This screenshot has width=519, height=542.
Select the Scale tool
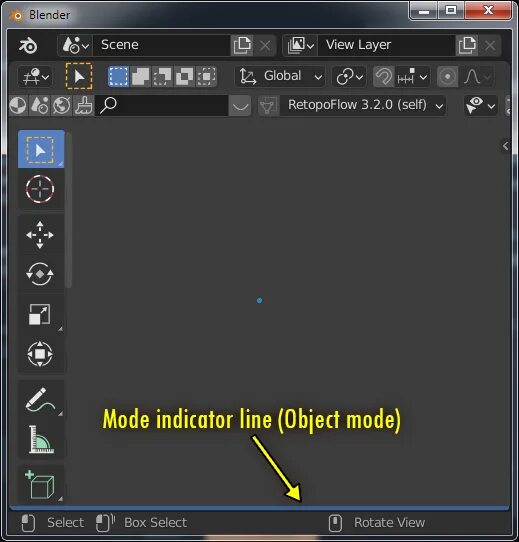pyautogui.click(x=40, y=314)
